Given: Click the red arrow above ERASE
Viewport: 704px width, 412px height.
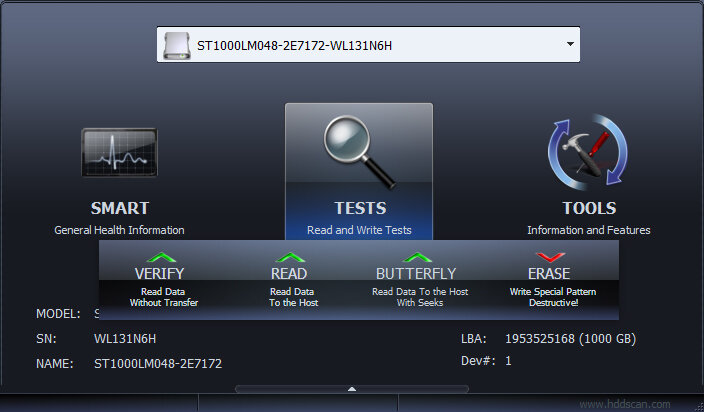Looking at the screenshot, I should (550, 257).
